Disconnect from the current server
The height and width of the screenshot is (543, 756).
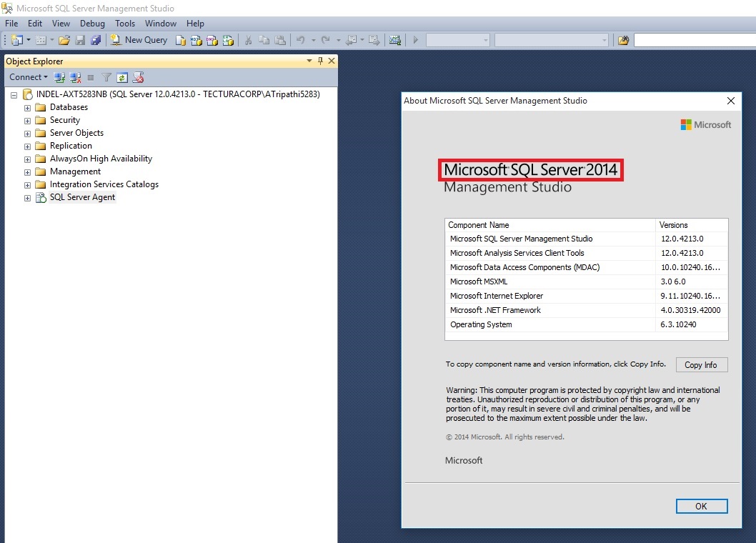(x=75, y=76)
